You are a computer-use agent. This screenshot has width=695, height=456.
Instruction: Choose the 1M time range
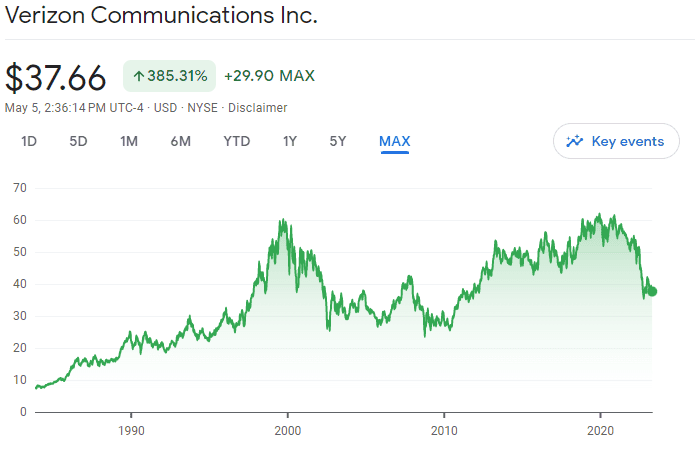pyautogui.click(x=128, y=141)
